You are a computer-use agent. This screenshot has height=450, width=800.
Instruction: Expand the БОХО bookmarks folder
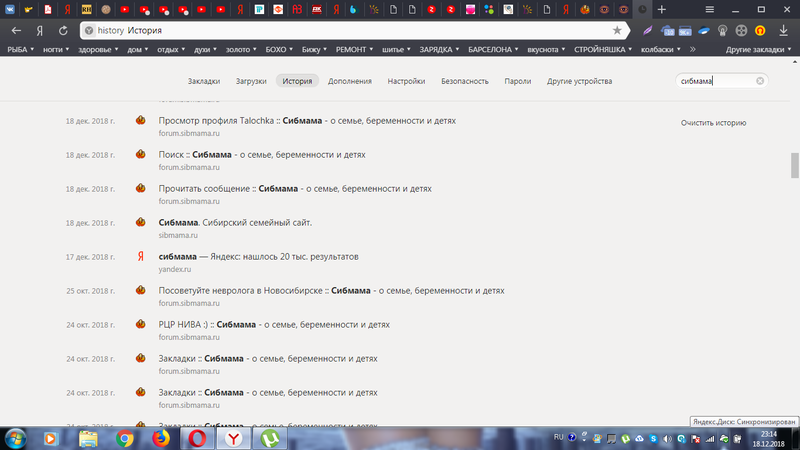[x=279, y=49]
